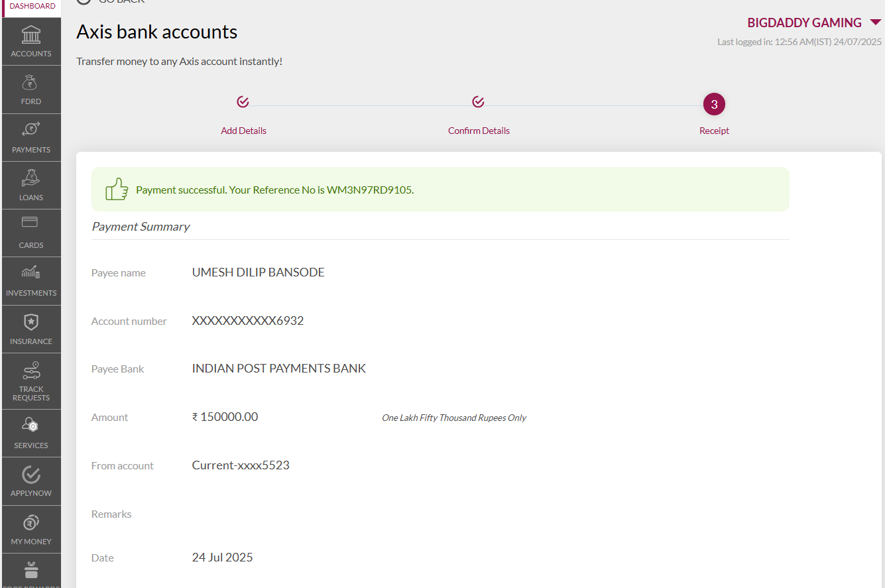Open the gift box rewards icon
This screenshot has width=885, height=588.
[31, 570]
